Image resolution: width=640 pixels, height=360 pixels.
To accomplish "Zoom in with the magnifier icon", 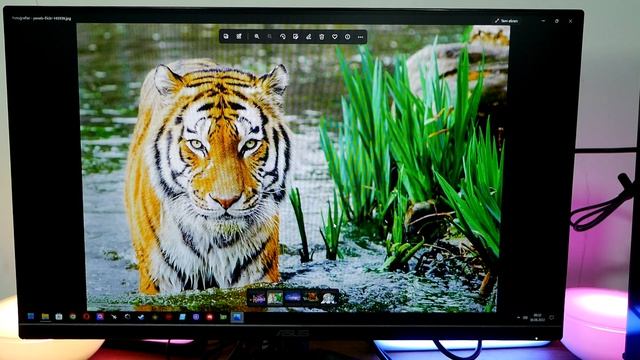I will [257, 37].
